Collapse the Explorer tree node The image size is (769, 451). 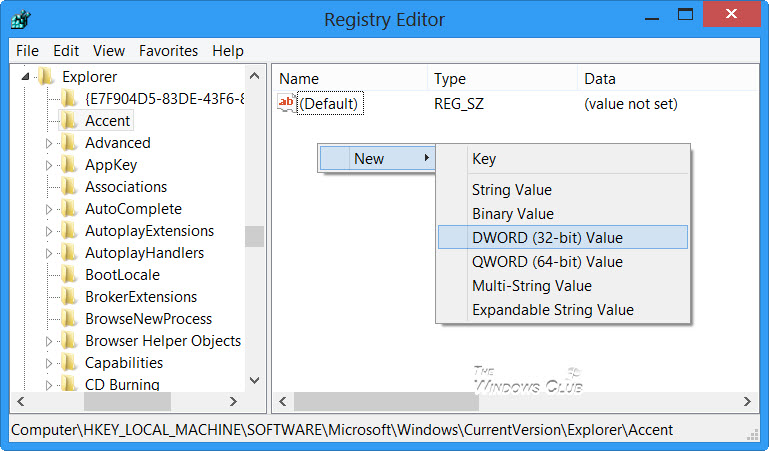[x=26, y=77]
